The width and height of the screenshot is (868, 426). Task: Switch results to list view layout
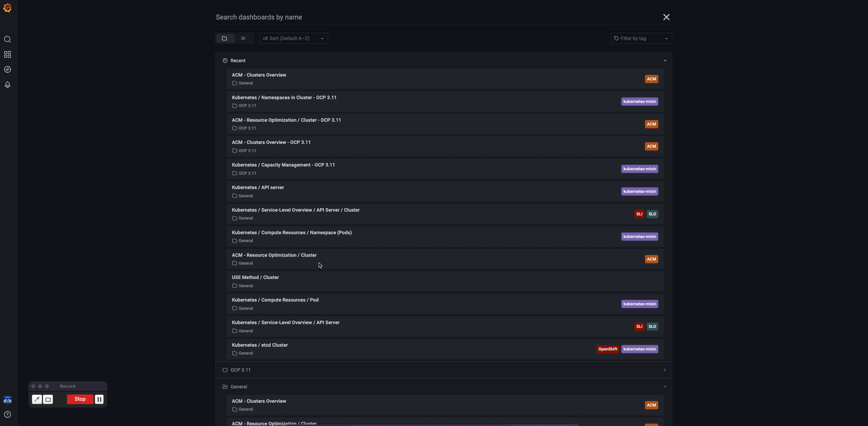pos(244,38)
